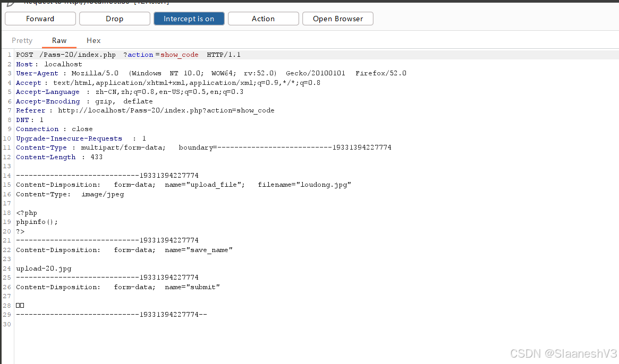Switch to the Pretty tab
Screen dimensions: 619x364
click(22, 40)
